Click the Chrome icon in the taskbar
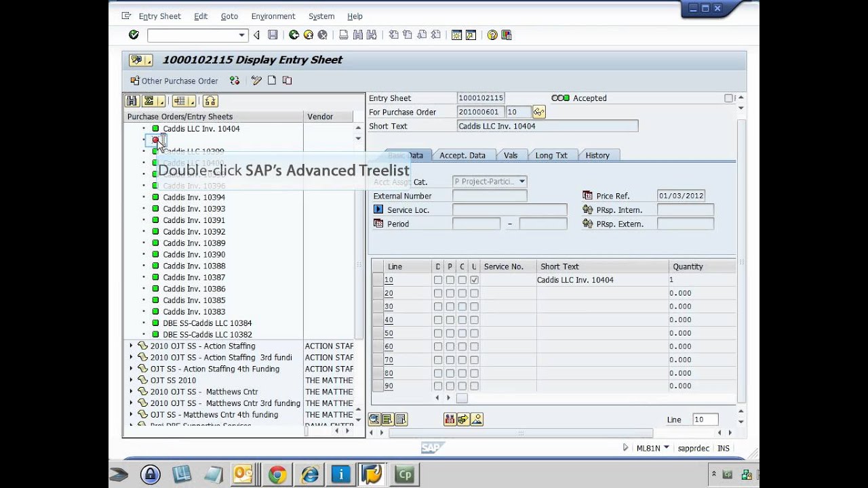Screen dimensions: 868x488 pos(277,474)
